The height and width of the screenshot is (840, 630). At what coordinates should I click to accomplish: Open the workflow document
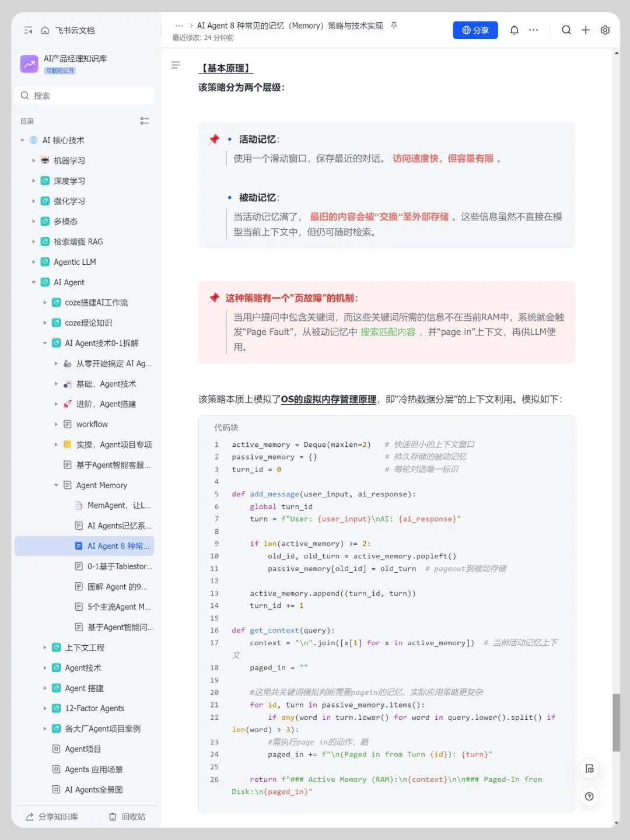click(92, 425)
